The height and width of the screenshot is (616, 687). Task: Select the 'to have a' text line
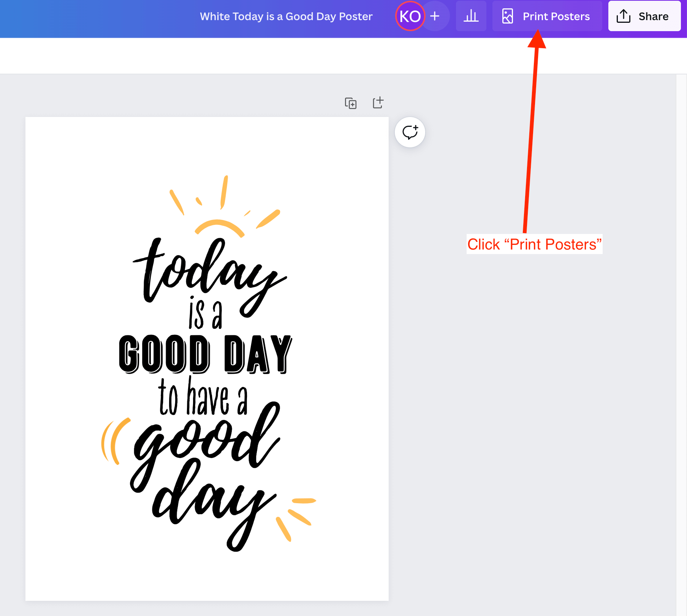click(203, 397)
